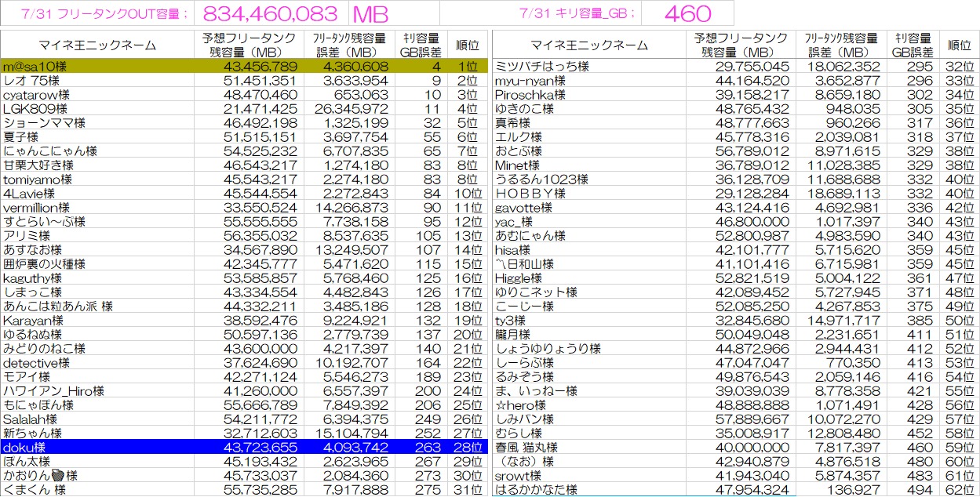The width and height of the screenshot is (980, 497).
Task: Select エルク様 name cell
Action: tap(589, 137)
